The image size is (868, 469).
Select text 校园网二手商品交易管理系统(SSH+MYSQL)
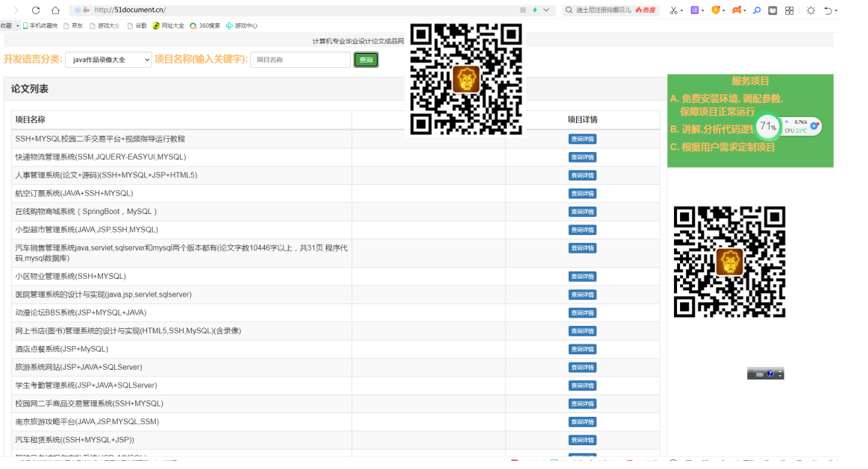point(89,403)
